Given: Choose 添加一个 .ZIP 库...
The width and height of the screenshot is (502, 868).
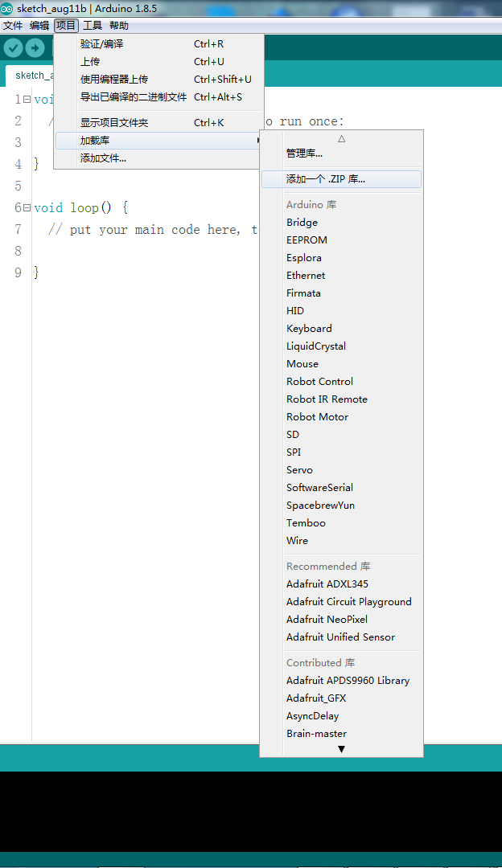Looking at the screenshot, I should 341,179.
